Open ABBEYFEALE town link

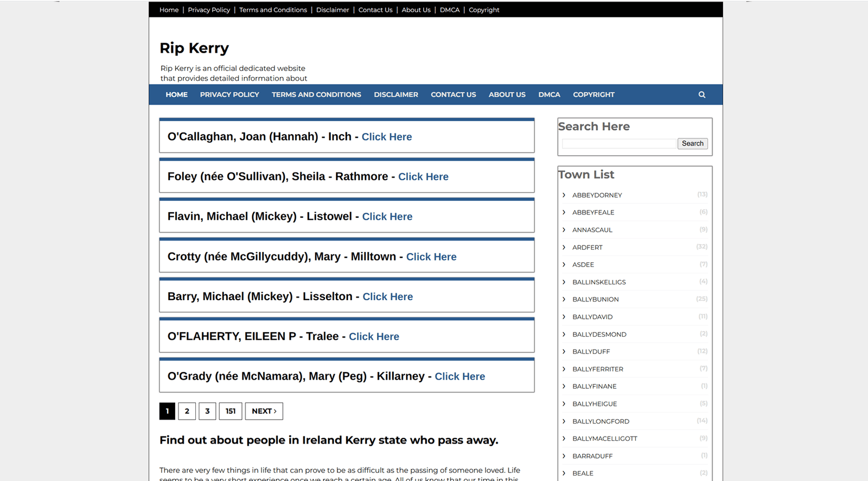coord(593,212)
